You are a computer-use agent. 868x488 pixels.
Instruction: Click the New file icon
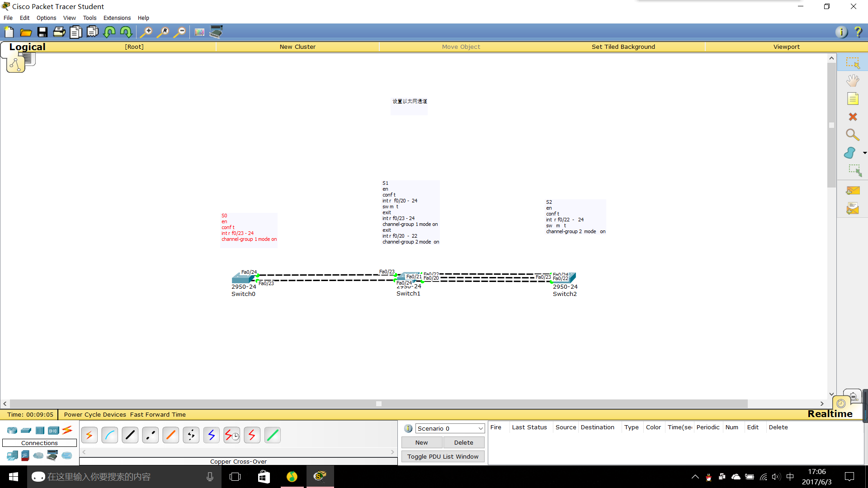[9, 32]
